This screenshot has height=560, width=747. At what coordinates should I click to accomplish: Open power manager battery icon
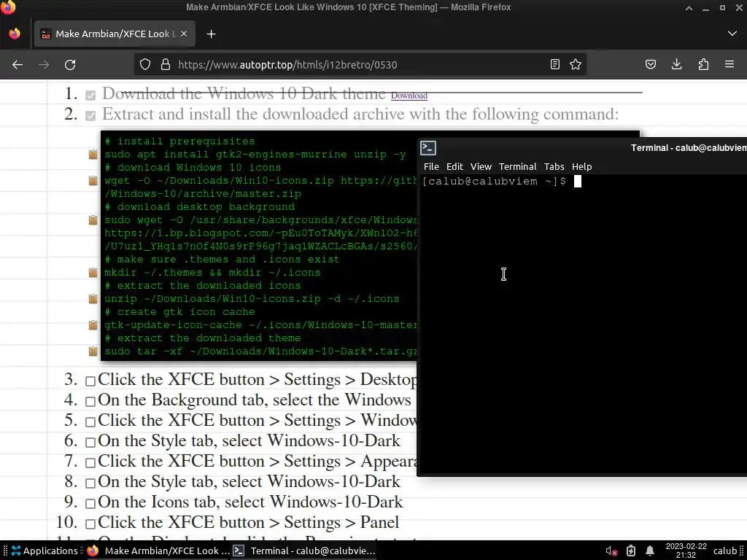[631, 551]
